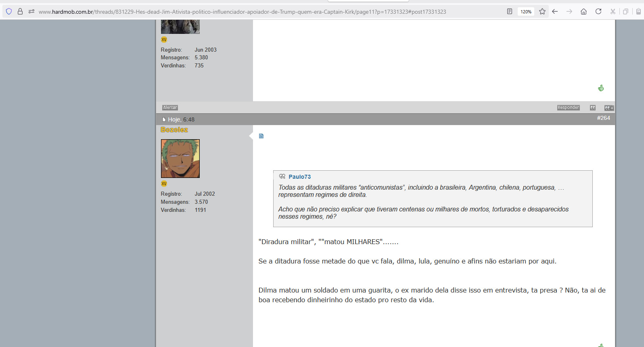Bookmark this page with star icon
644x347 pixels.
click(x=542, y=12)
